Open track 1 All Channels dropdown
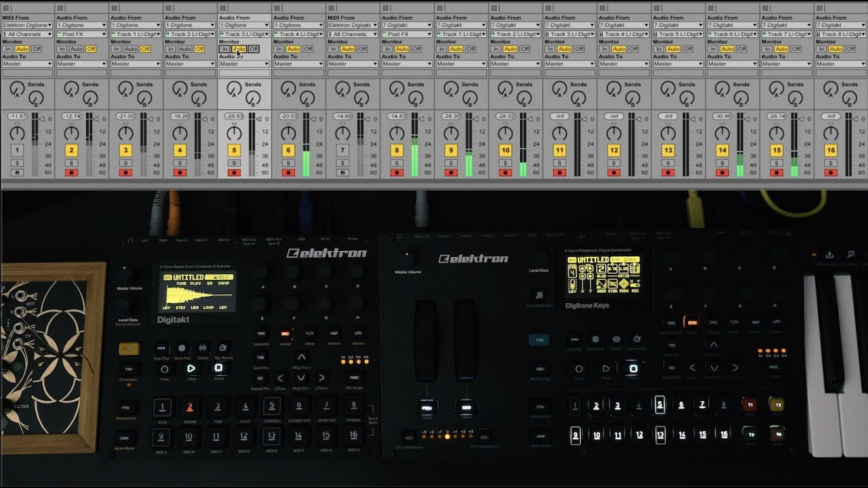 (x=27, y=34)
